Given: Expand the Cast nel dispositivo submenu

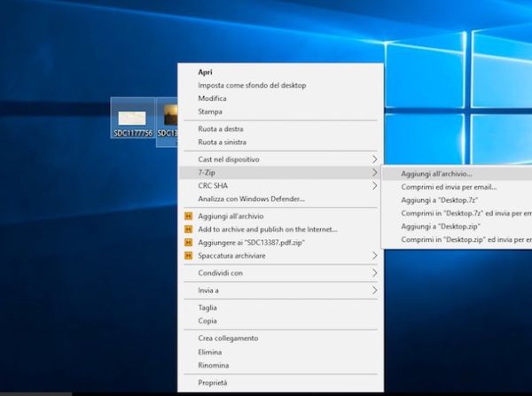Looking at the screenshot, I should point(374,159).
